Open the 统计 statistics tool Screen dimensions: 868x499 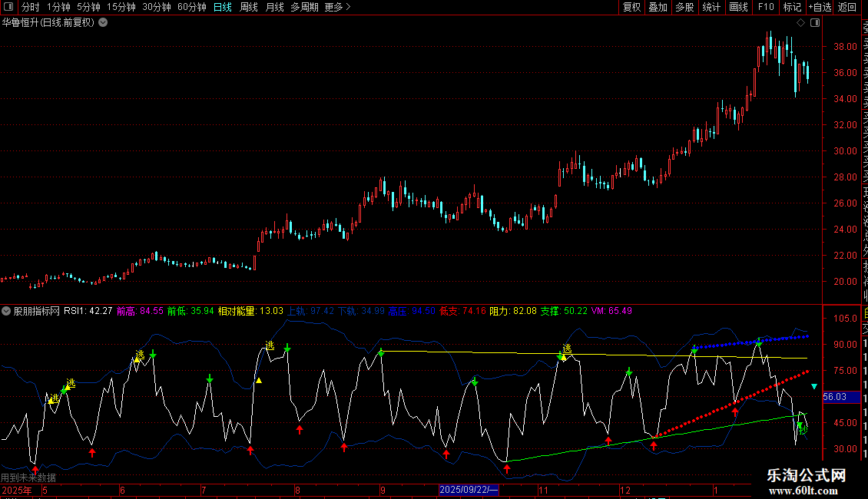click(711, 8)
